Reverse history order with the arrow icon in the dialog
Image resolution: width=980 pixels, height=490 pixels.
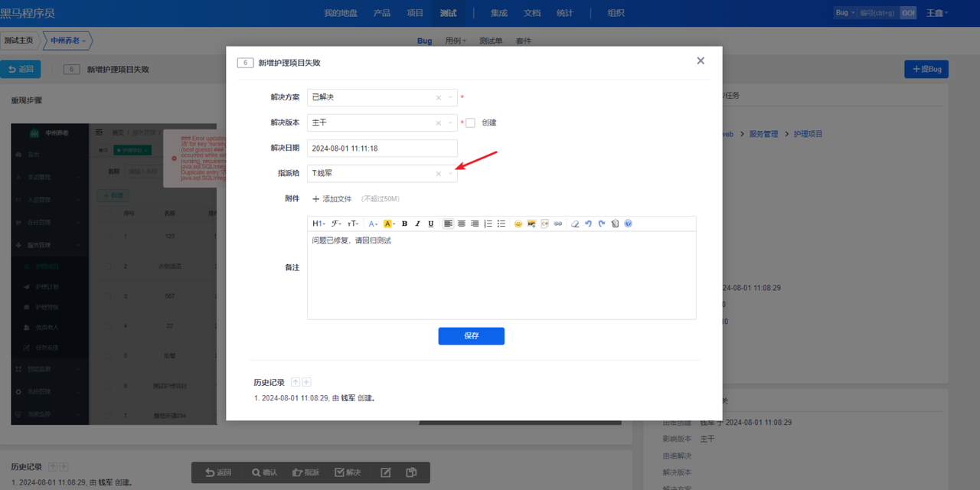[x=296, y=382]
